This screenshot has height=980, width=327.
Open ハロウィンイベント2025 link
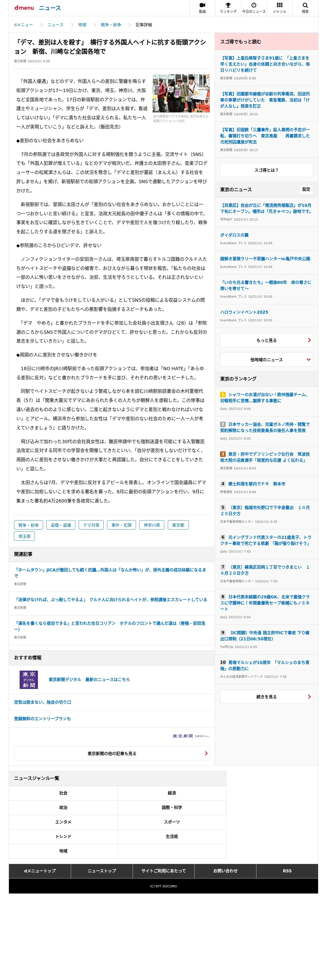[x=244, y=312]
